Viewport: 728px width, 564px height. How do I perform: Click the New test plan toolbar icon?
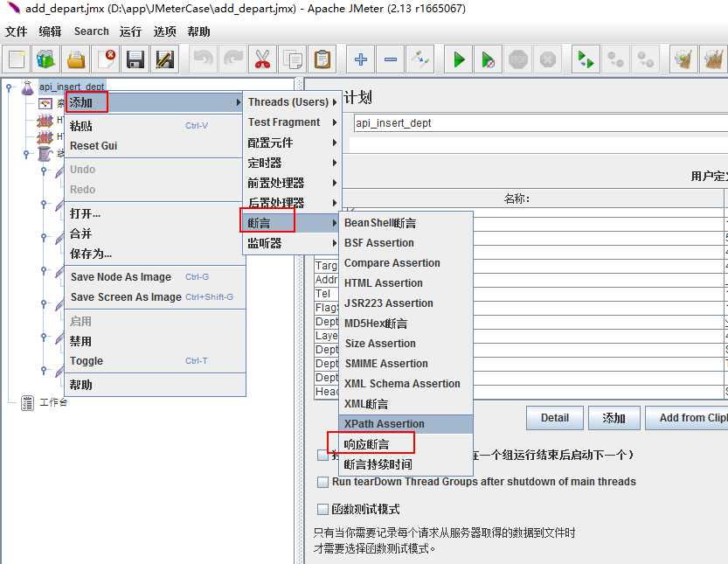pyautogui.click(x=17, y=59)
